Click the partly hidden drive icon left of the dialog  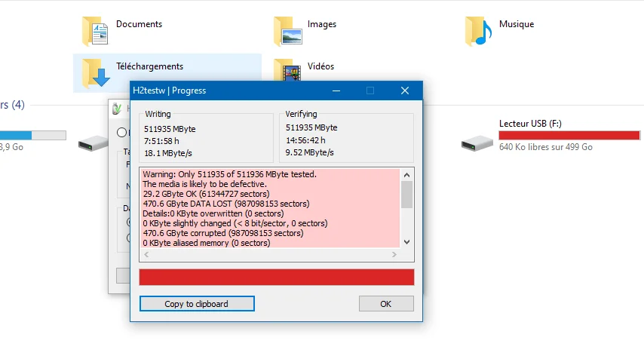94,143
